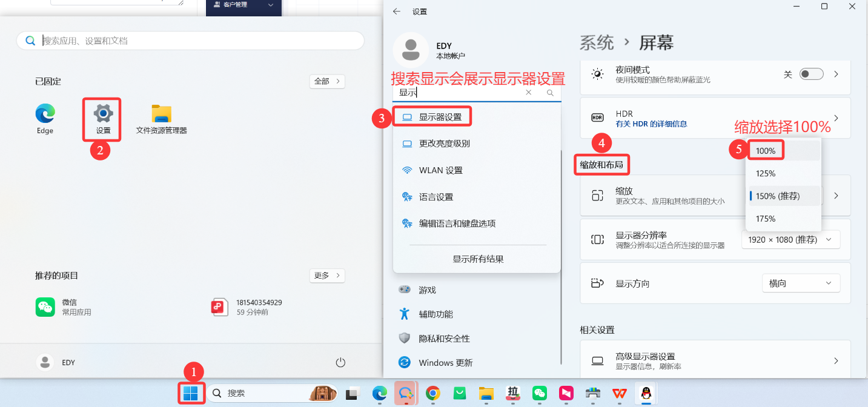
Task: Open WPS Office from the taskbar
Action: [x=618, y=394]
